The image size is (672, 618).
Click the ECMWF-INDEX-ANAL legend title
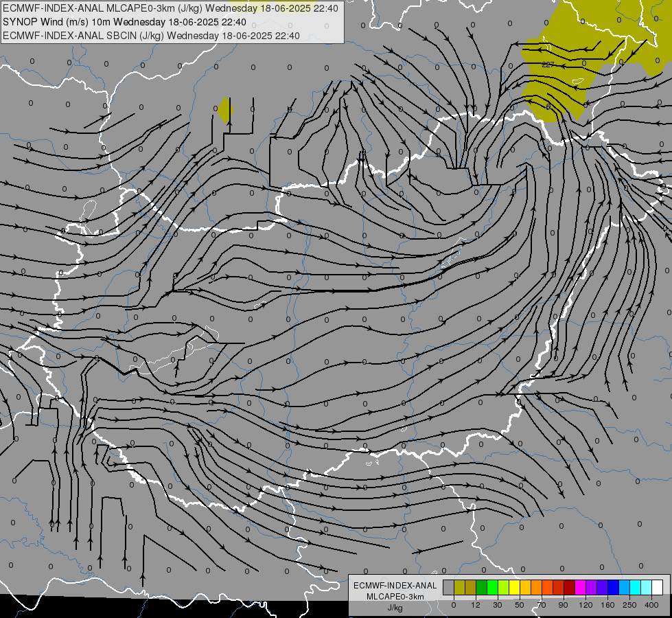(395, 586)
